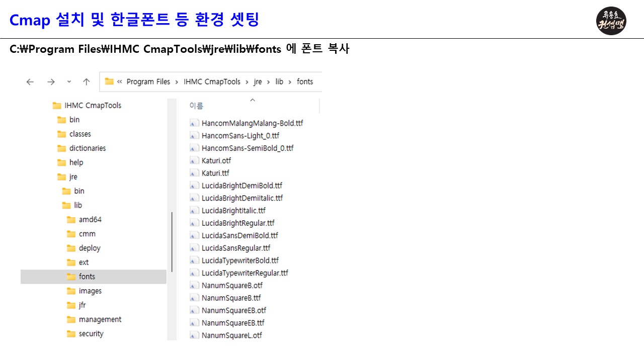The height and width of the screenshot is (362, 644).
Task: Select Program Files in the address path
Action: click(x=148, y=82)
